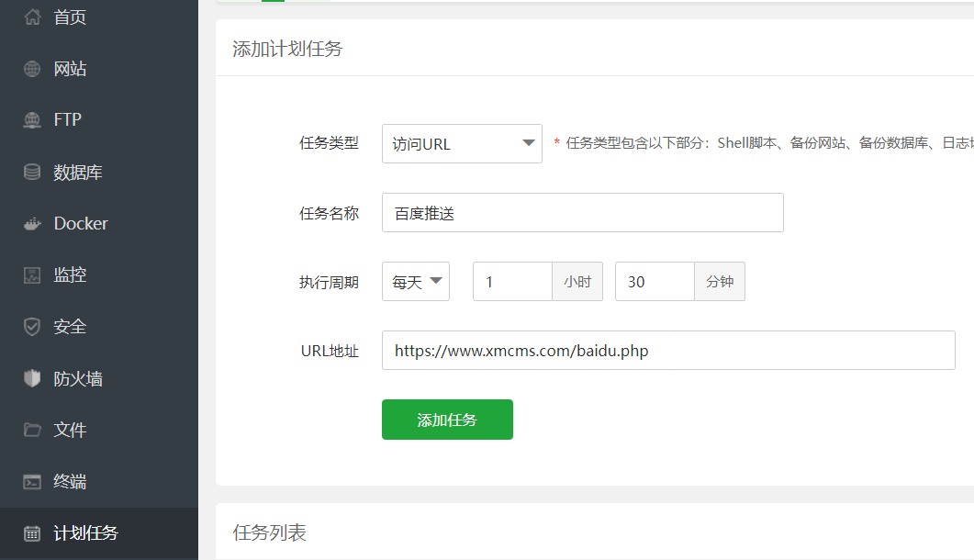The height and width of the screenshot is (560, 974).
Task: Open the 文件 file manager icon
Action: 34,429
